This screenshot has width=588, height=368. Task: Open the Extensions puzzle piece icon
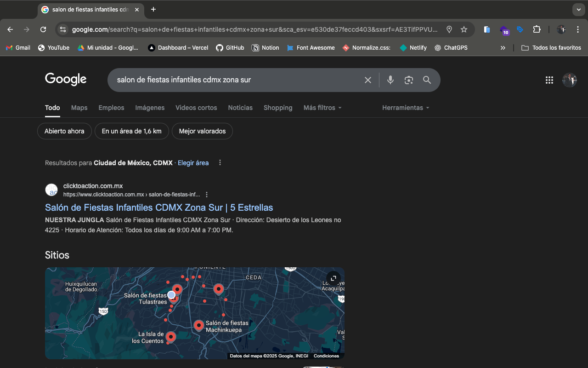pyautogui.click(x=537, y=29)
